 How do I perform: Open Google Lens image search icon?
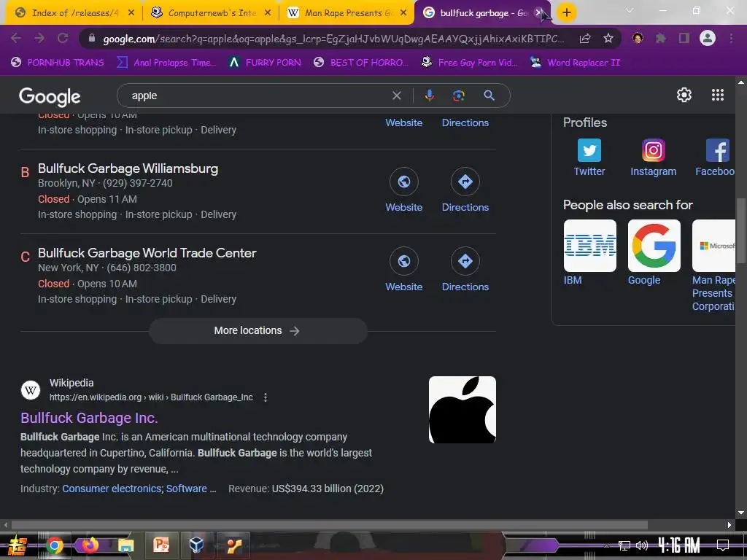pyautogui.click(x=458, y=96)
